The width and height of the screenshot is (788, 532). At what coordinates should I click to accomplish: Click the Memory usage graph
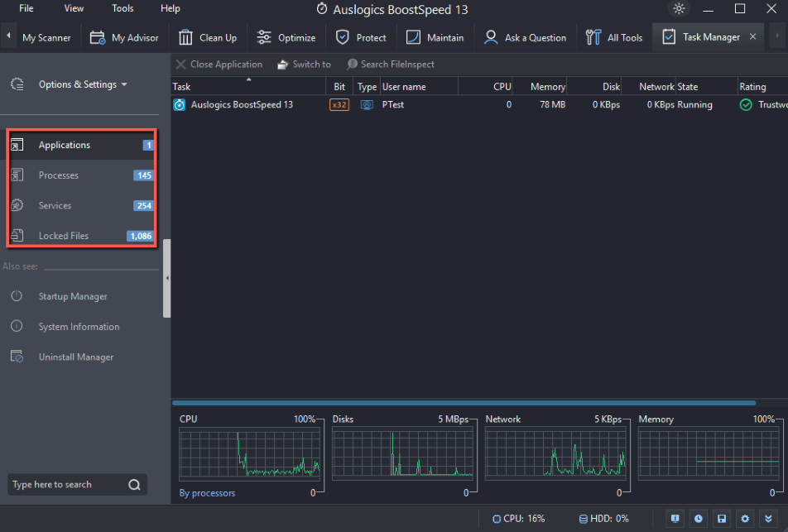(709, 453)
